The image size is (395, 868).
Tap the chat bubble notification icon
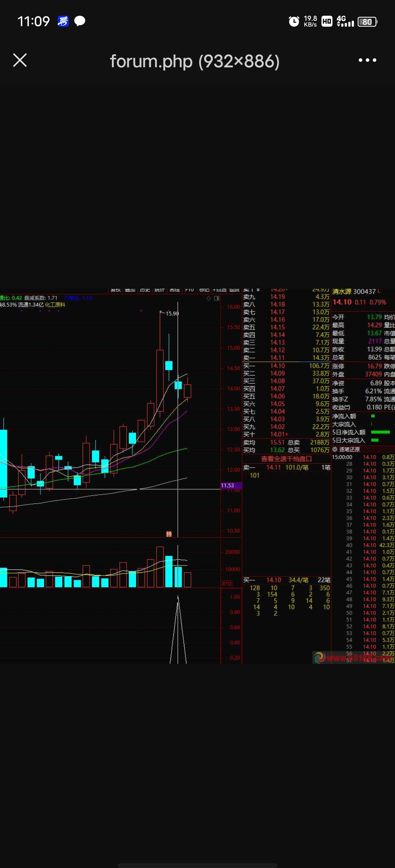(x=80, y=21)
